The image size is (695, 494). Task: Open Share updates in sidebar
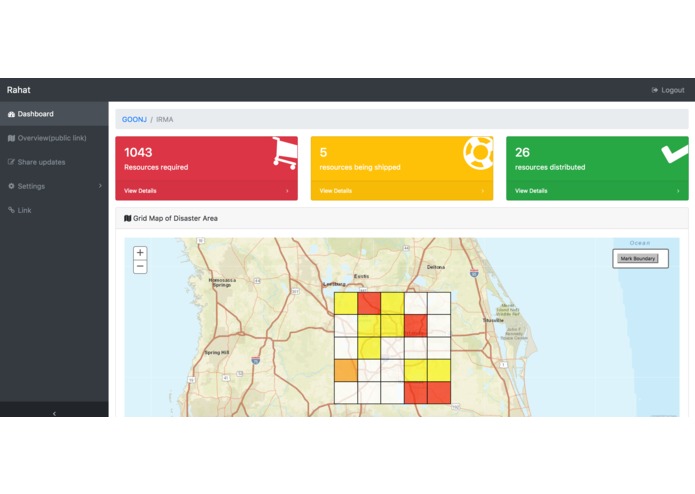click(x=54, y=162)
